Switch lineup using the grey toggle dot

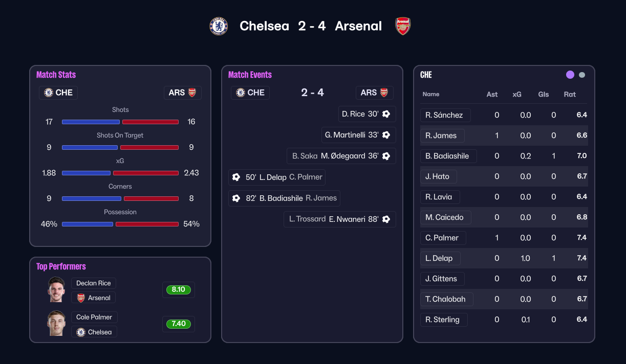[x=582, y=75]
